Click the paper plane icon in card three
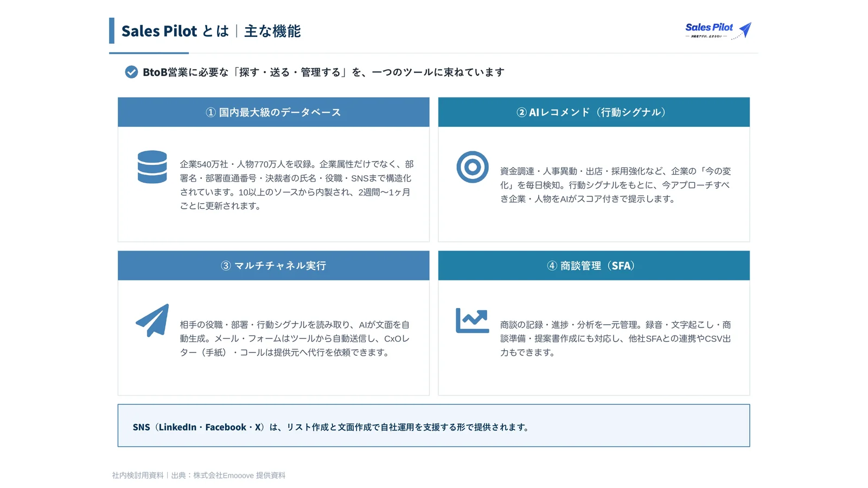868x488 pixels. pos(152,320)
